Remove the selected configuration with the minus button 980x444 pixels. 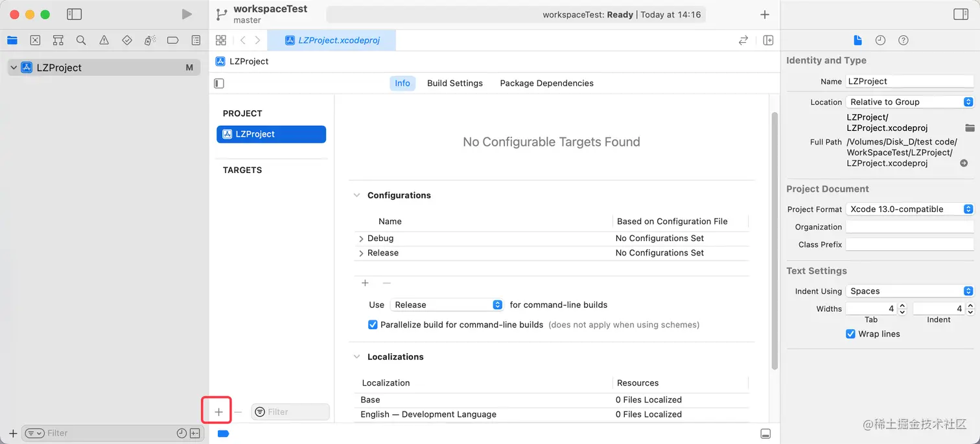386,283
